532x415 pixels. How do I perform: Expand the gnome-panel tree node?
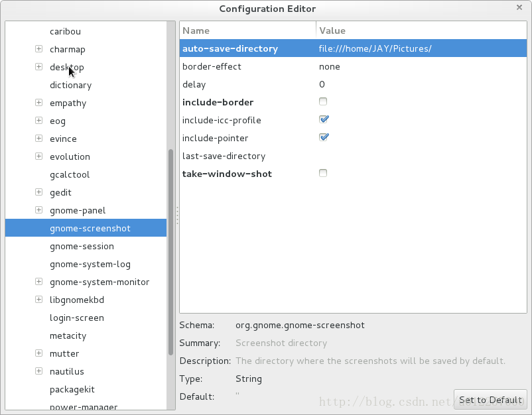(38, 210)
